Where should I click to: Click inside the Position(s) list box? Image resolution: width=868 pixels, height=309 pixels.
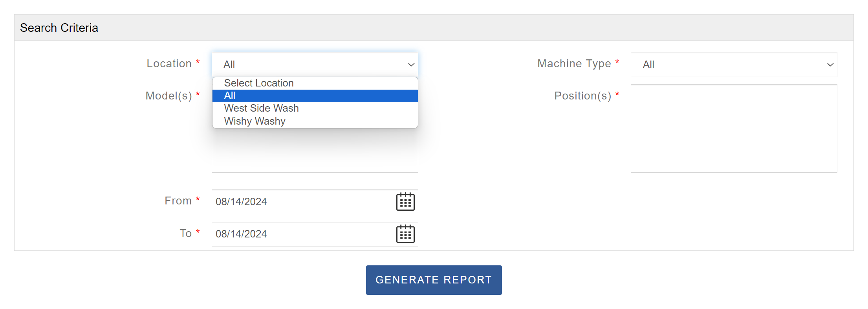pyautogui.click(x=733, y=128)
